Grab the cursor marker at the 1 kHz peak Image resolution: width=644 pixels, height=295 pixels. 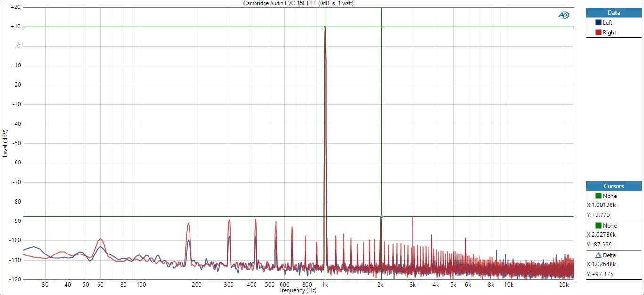325,27
